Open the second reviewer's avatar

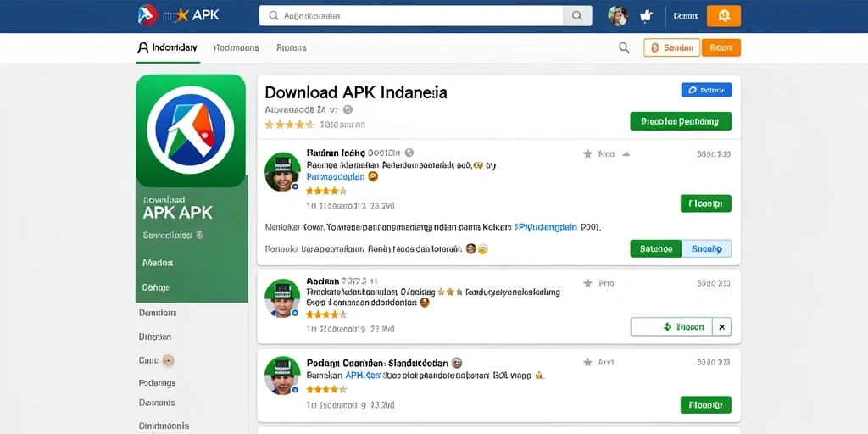282,298
